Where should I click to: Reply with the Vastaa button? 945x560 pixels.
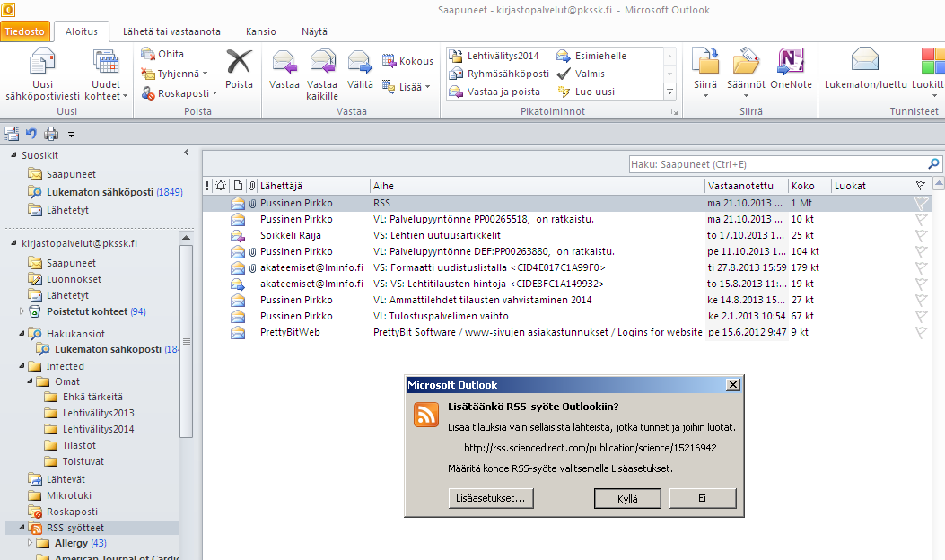[284, 69]
